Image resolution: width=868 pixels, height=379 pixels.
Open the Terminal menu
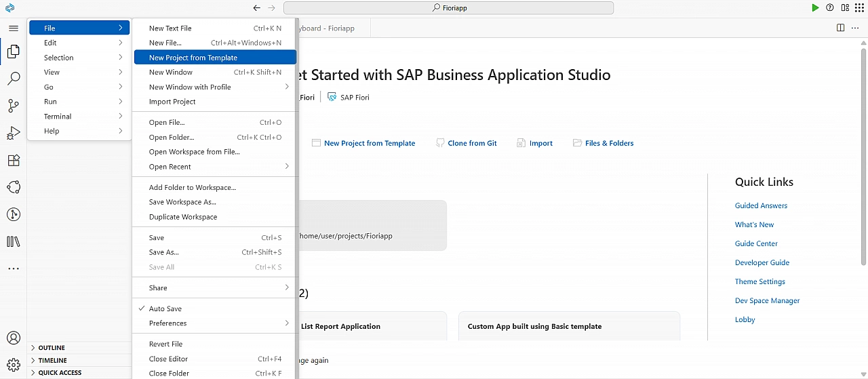click(x=58, y=117)
